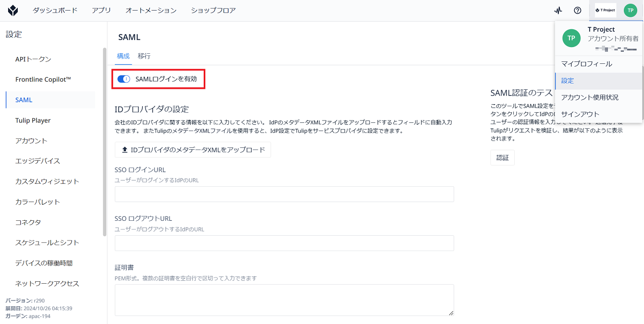Click the SAML page heading
Image resolution: width=644 pixels, height=324 pixels.
[129, 37]
